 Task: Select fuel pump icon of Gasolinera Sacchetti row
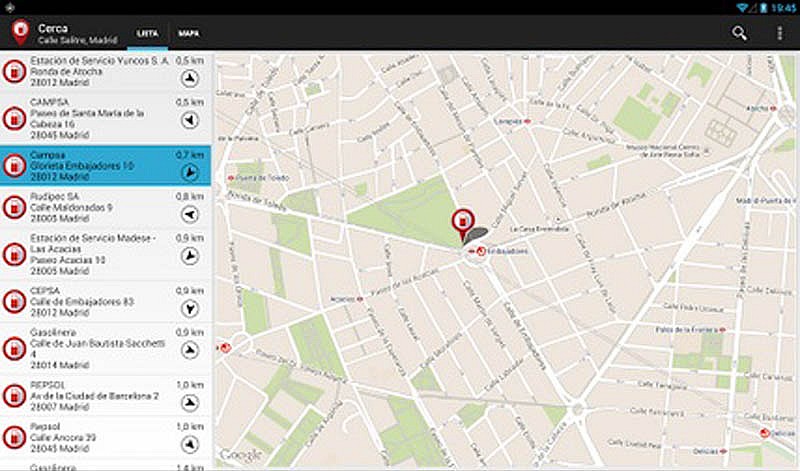(14, 349)
